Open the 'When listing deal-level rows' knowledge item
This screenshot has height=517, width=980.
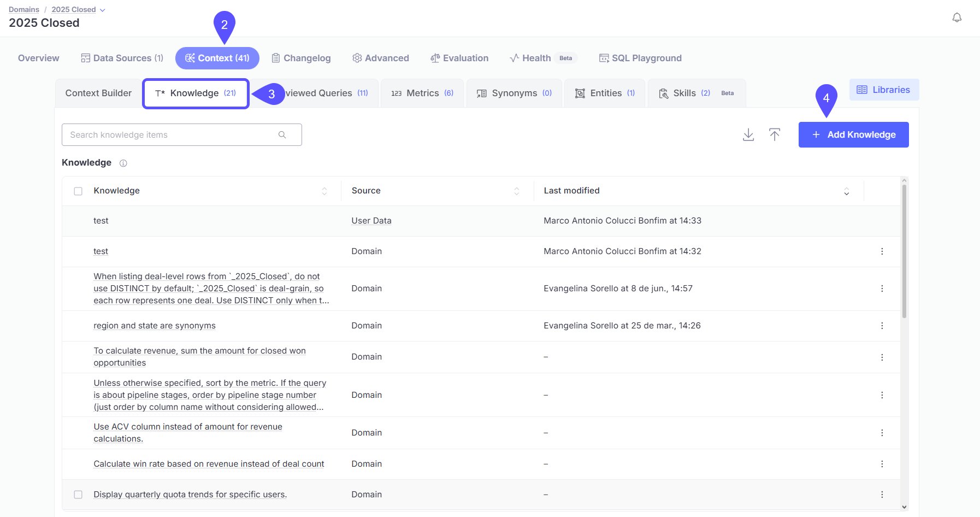211,289
